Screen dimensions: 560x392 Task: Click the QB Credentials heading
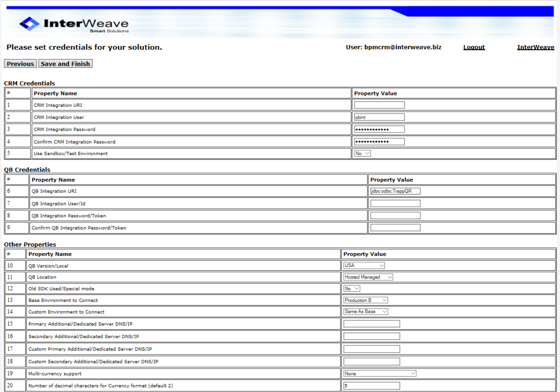click(27, 170)
